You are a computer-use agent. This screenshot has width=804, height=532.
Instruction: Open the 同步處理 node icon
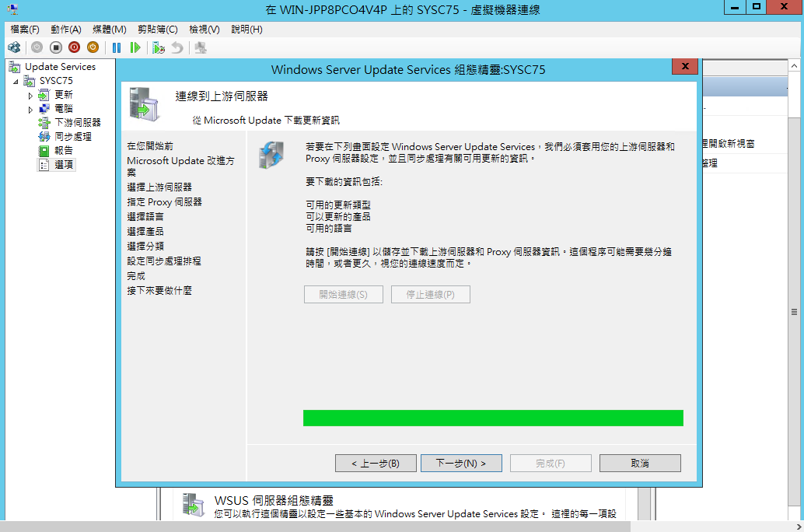(x=44, y=136)
